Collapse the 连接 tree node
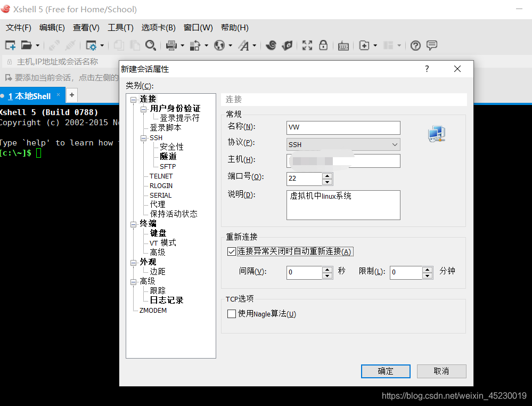This screenshot has height=406, width=532. click(x=132, y=99)
